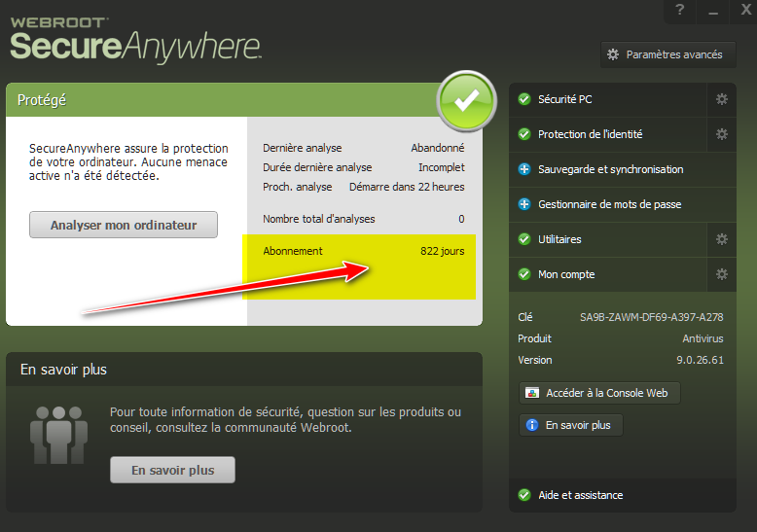The image size is (757, 532).
Task: Click the Abandonné last scan status
Action: 438,148
